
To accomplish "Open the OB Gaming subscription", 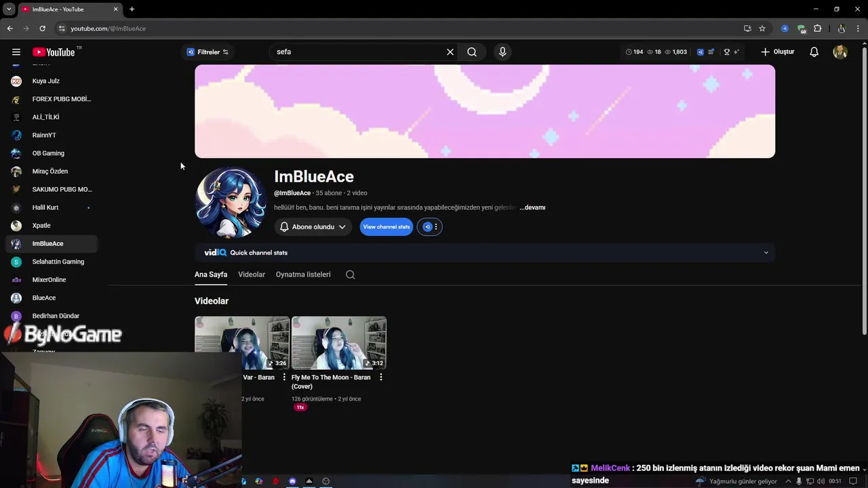I will click(x=52, y=153).
